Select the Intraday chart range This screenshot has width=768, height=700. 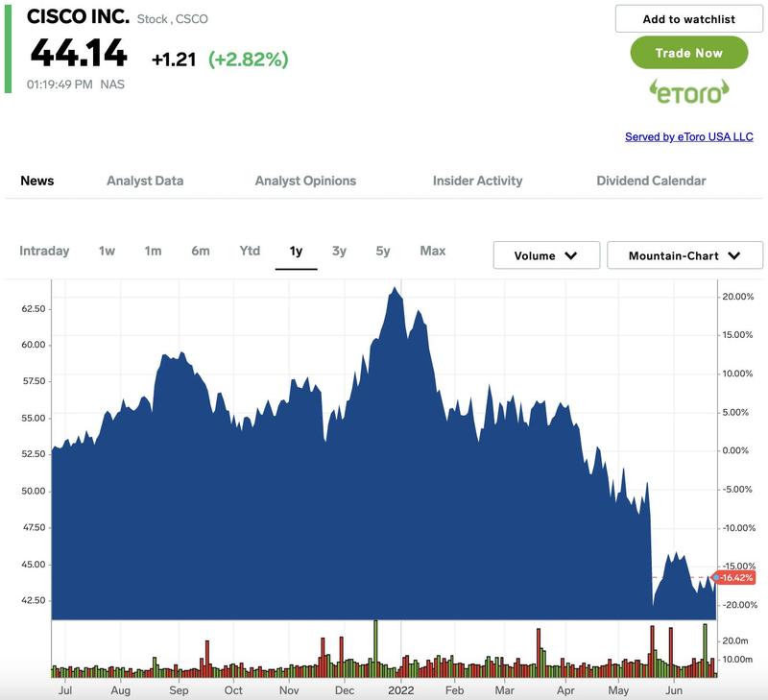coord(44,251)
